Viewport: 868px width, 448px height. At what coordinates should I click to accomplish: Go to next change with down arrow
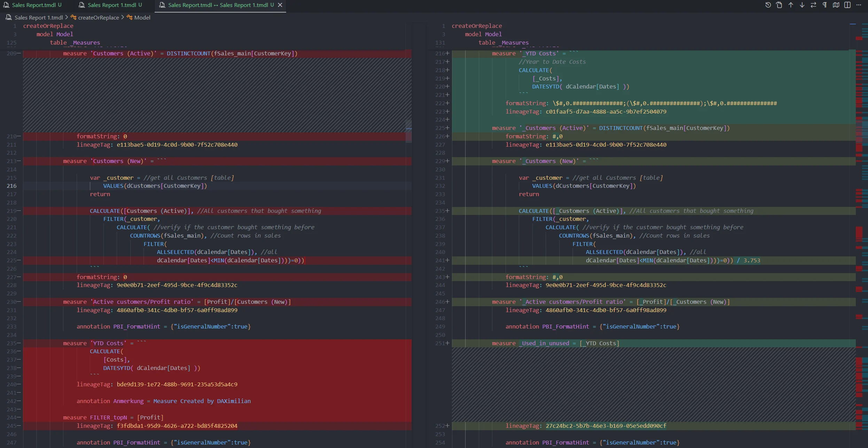point(802,5)
